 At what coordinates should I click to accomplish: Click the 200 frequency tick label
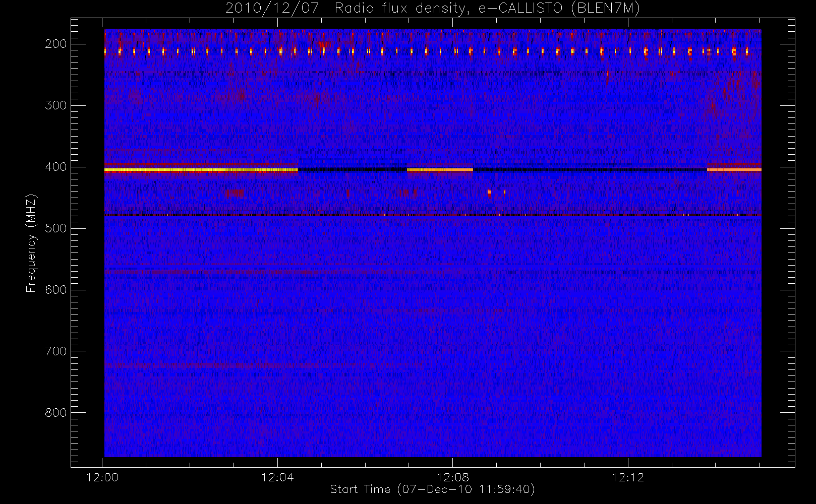55,44
